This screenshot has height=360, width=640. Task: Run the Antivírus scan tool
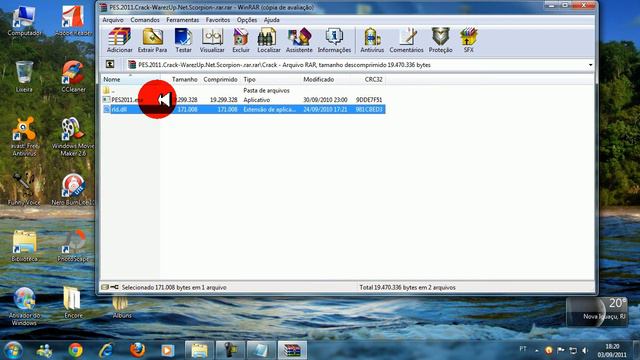point(372,40)
